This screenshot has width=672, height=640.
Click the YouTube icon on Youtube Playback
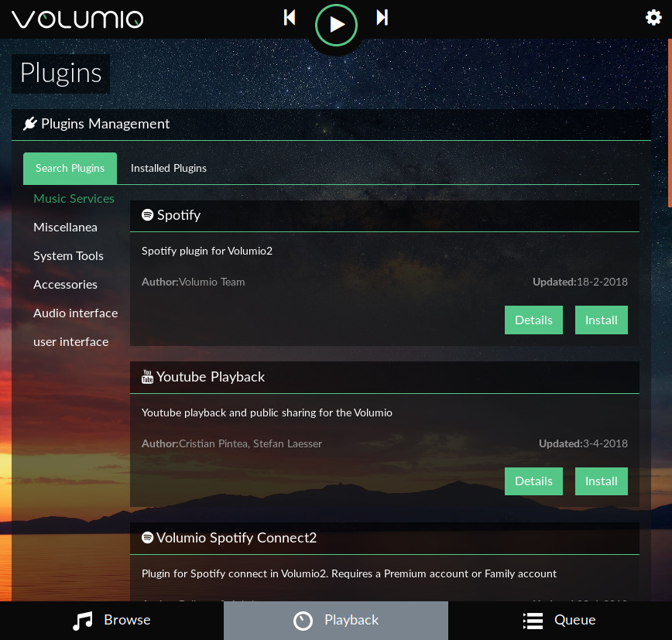(147, 377)
